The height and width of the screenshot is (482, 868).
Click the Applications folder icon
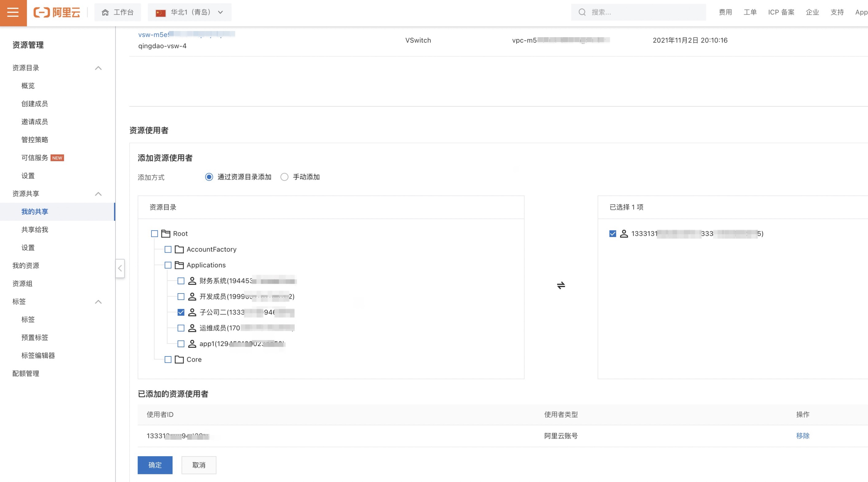point(179,265)
